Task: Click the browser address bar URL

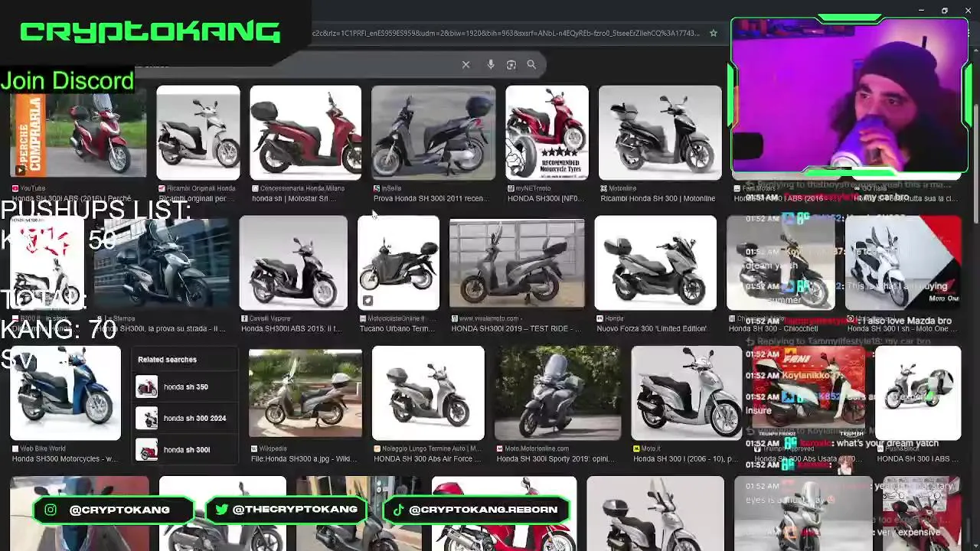Action: tap(505, 33)
